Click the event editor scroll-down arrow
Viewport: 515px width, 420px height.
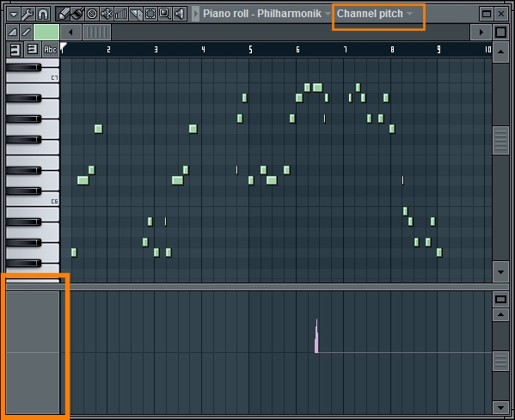coord(500,408)
